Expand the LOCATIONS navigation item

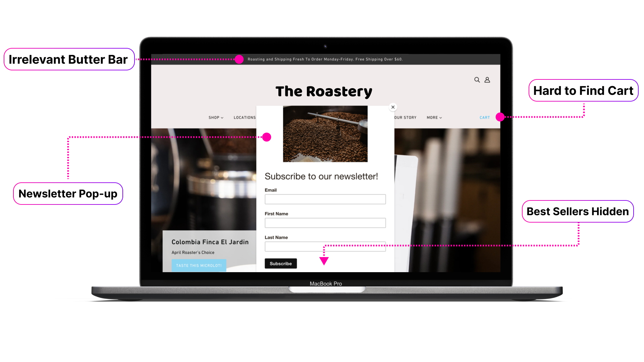(x=246, y=117)
